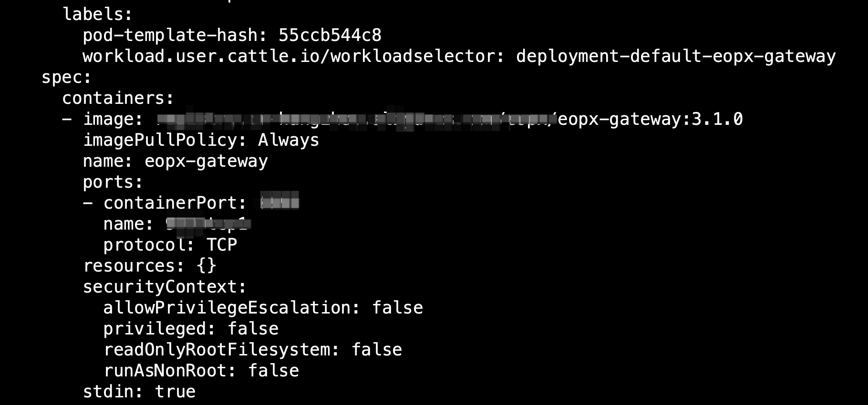868x405 pixels.
Task: Click the container name value eopx-gateway
Action: pyautogui.click(x=206, y=161)
